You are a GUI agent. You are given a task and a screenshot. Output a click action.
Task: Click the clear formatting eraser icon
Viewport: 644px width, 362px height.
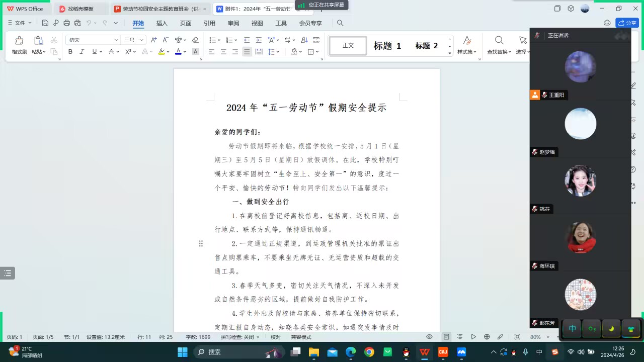tap(195, 40)
